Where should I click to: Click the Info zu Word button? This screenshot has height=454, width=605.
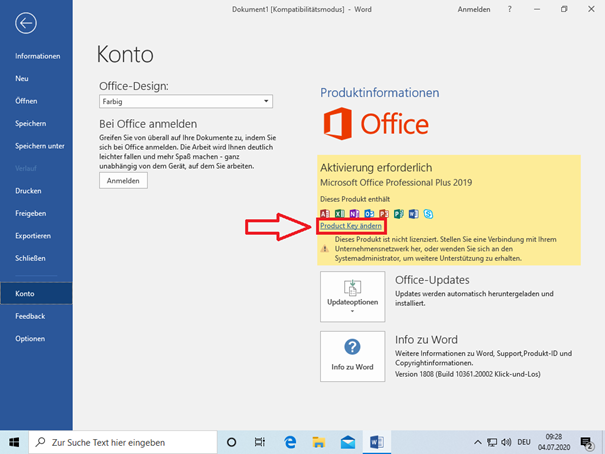coord(351,357)
